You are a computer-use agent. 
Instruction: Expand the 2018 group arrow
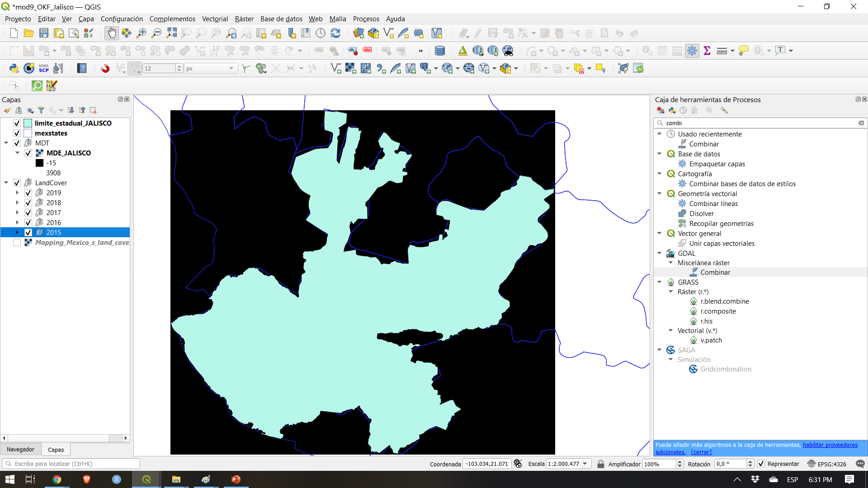(x=18, y=202)
